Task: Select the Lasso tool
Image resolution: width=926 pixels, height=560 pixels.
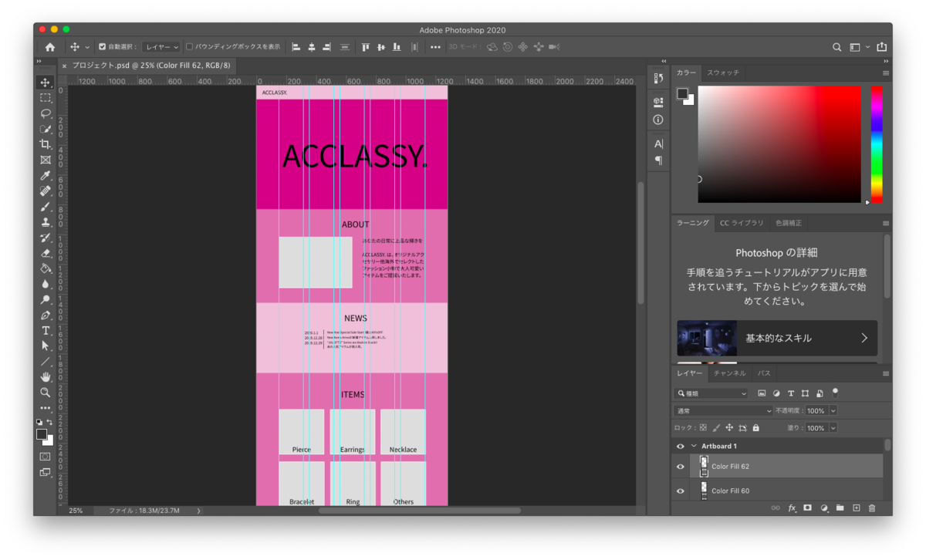Action: click(x=46, y=113)
